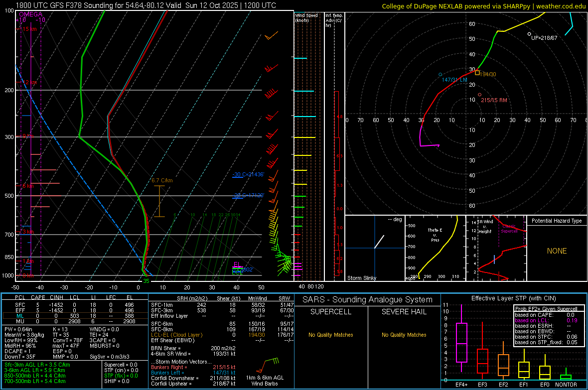
Task: Click the 'Supercell = 0.0' index value
Action: [x=121, y=365]
